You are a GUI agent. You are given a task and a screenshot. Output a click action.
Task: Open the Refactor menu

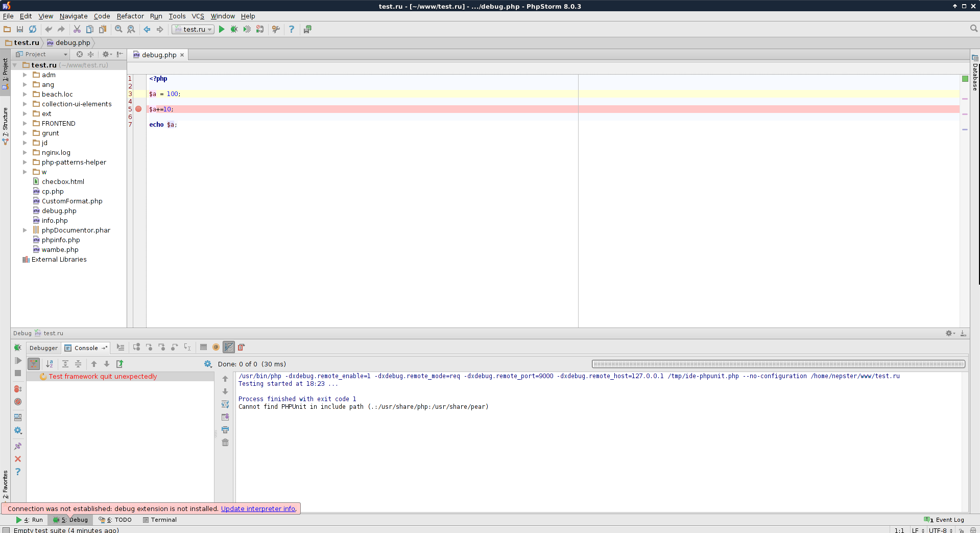(130, 16)
